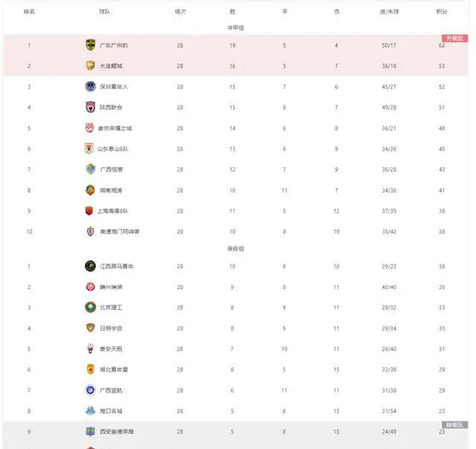The image size is (476, 449).
Task: Click the 降级区 gray badge
Action: click(x=454, y=424)
